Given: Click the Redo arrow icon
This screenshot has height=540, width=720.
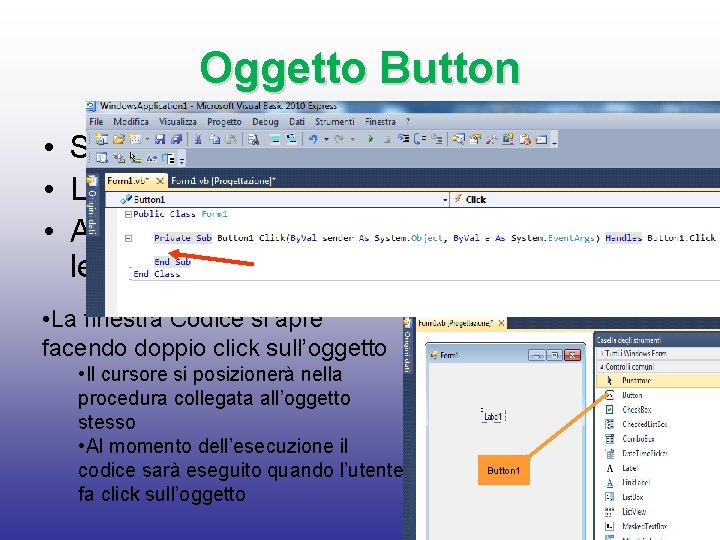Looking at the screenshot, I should pos(339,139).
